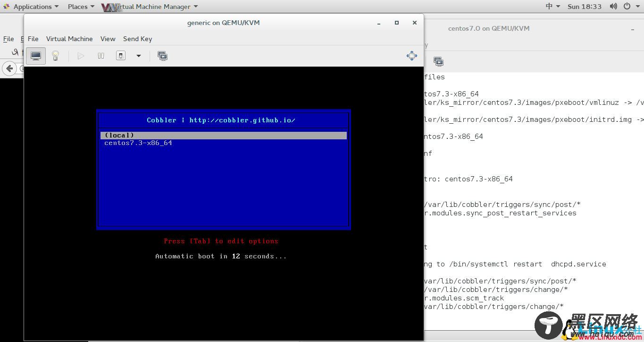Pause the virtual machine

[x=101, y=56]
